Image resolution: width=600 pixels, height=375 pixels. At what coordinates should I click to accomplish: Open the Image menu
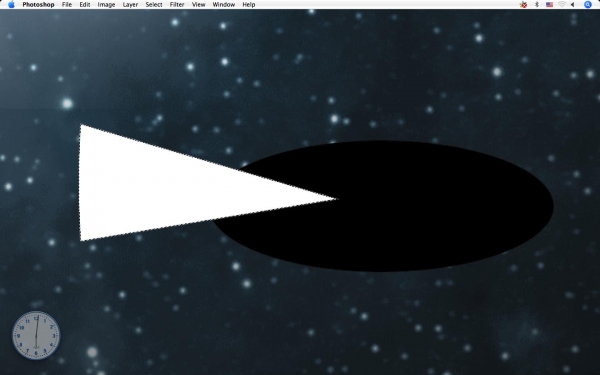tap(106, 5)
